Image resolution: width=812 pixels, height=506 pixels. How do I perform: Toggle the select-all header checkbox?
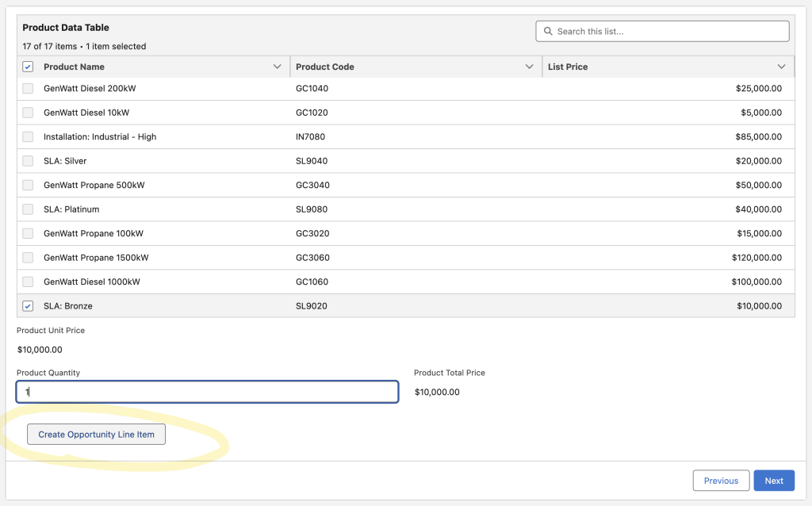click(x=28, y=67)
